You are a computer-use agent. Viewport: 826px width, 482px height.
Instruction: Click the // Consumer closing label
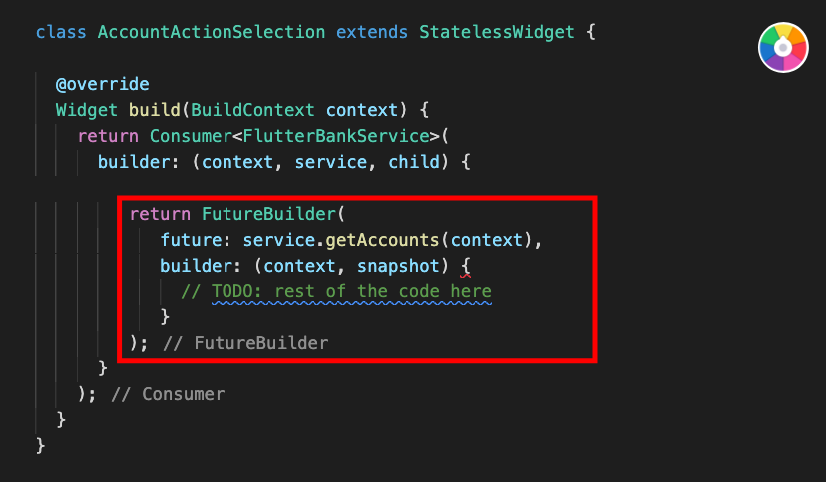click(x=168, y=394)
